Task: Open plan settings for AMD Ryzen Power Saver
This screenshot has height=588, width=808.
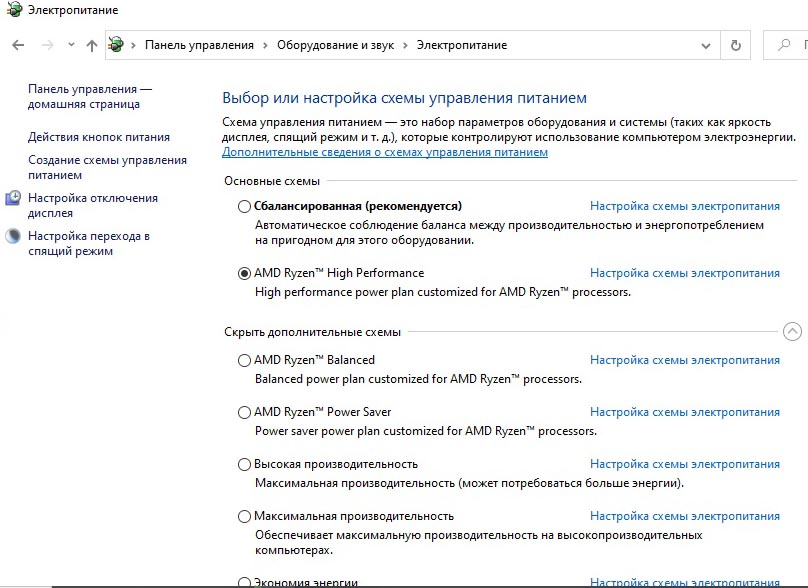Action: pyautogui.click(x=685, y=412)
